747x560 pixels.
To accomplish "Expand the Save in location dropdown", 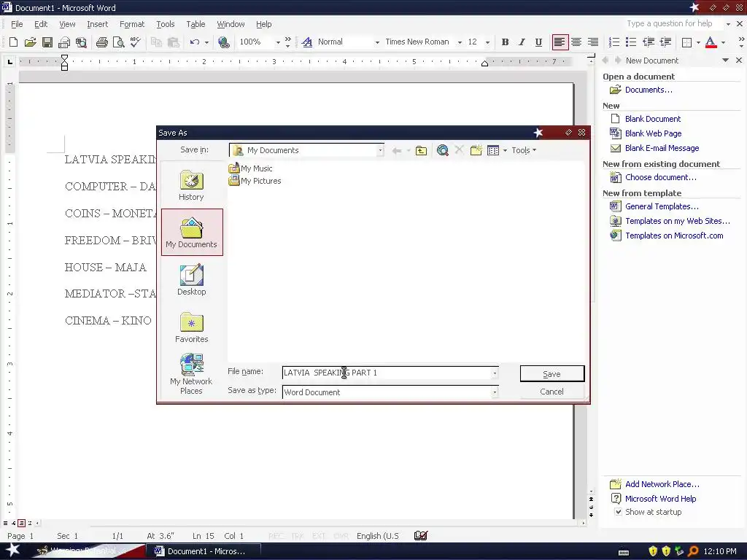I will click(380, 150).
